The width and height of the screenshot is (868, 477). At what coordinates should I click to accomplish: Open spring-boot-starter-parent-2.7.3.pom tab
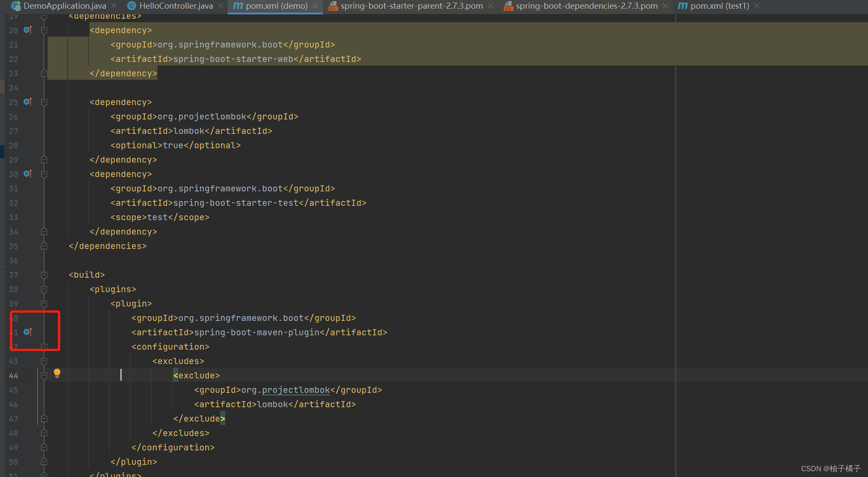411,6
